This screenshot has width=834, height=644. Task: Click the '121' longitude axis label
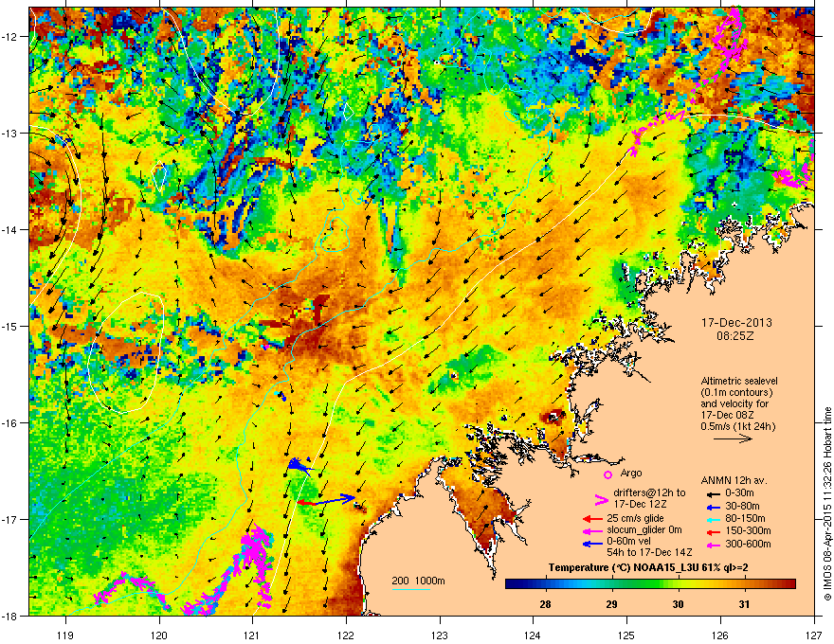coord(252,635)
